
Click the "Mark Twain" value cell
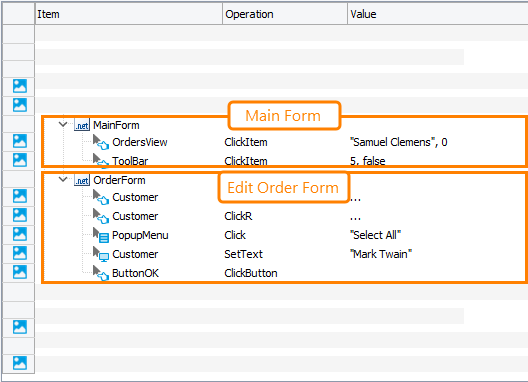tap(381, 254)
